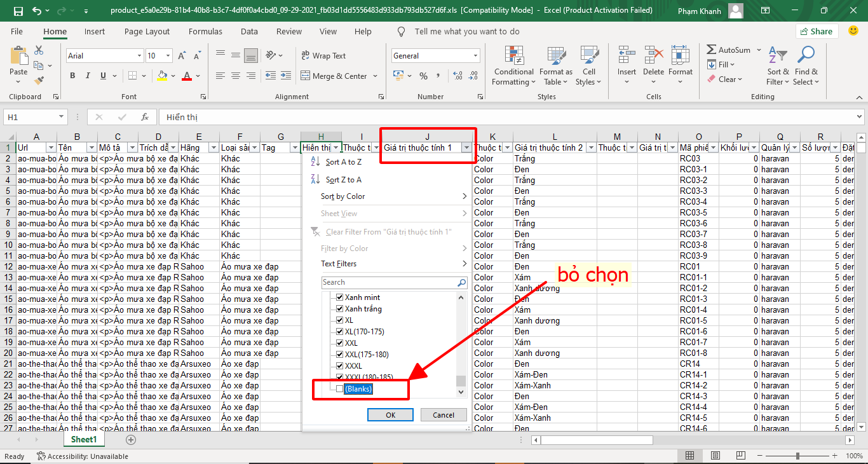Select Sort A to Z menu option
Screen dimensions: 868x464
tap(343, 162)
